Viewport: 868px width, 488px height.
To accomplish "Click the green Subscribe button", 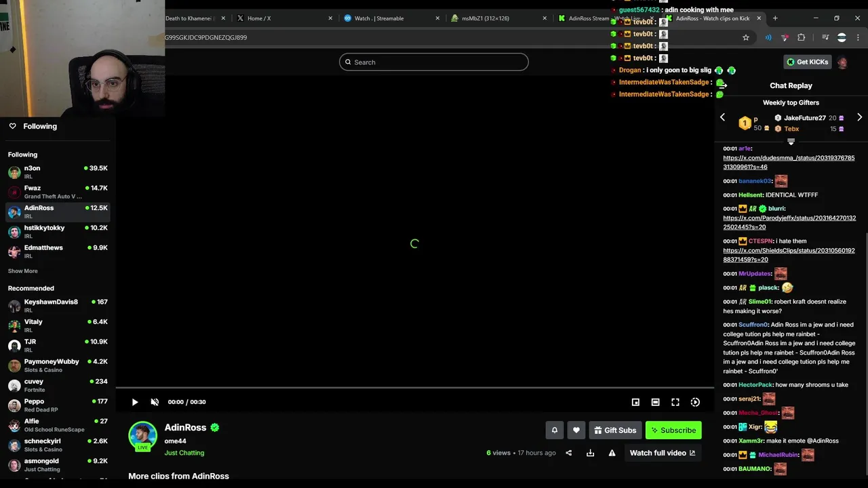I will pos(673,430).
